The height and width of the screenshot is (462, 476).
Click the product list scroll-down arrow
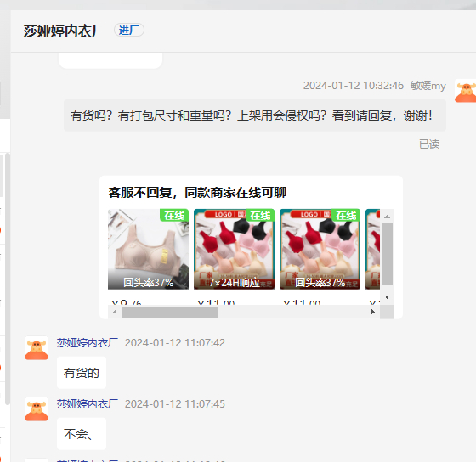pyautogui.click(x=387, y=297)
